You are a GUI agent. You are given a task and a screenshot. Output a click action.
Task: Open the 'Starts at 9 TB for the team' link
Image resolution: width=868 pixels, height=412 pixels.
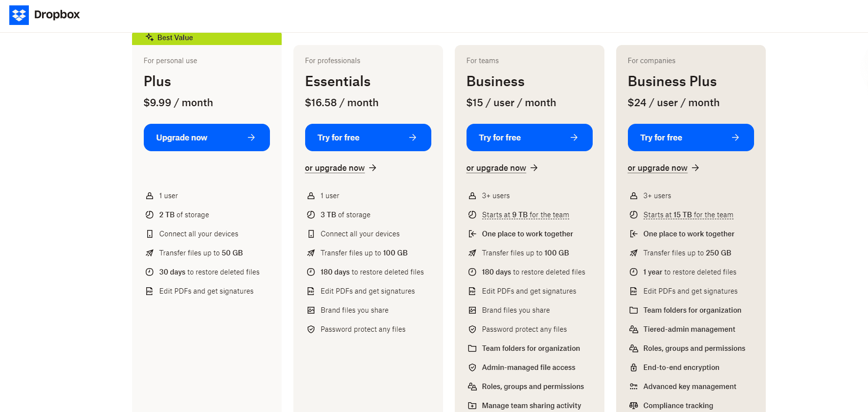pos(526,215)
